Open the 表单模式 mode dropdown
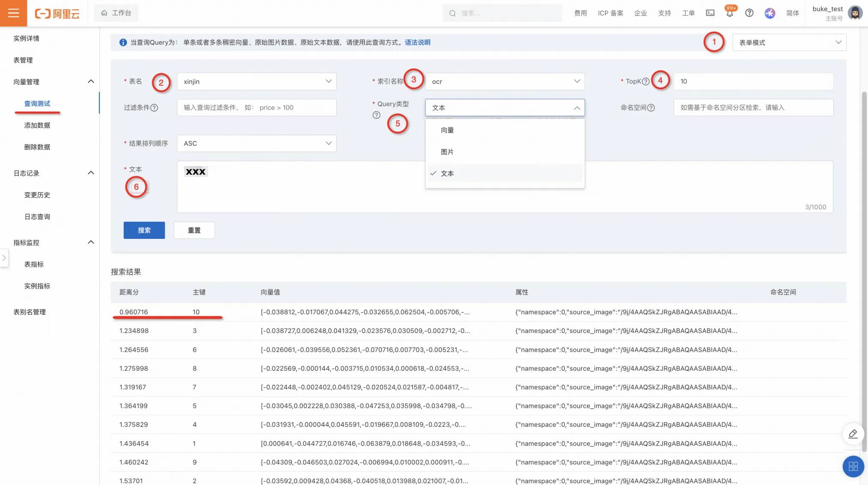 point(789,42)
